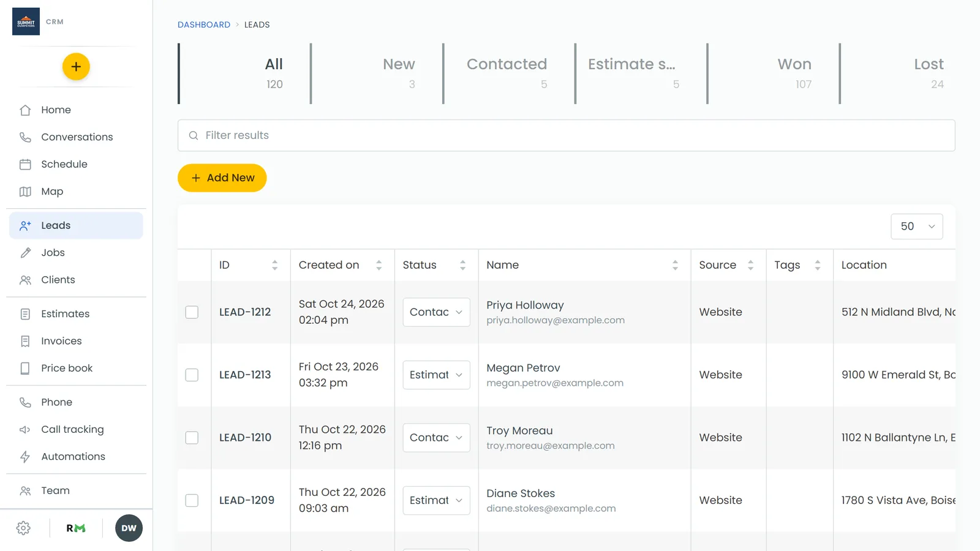980x551 pixels.
Task: Open the DW user avatar
Action: 129,528
